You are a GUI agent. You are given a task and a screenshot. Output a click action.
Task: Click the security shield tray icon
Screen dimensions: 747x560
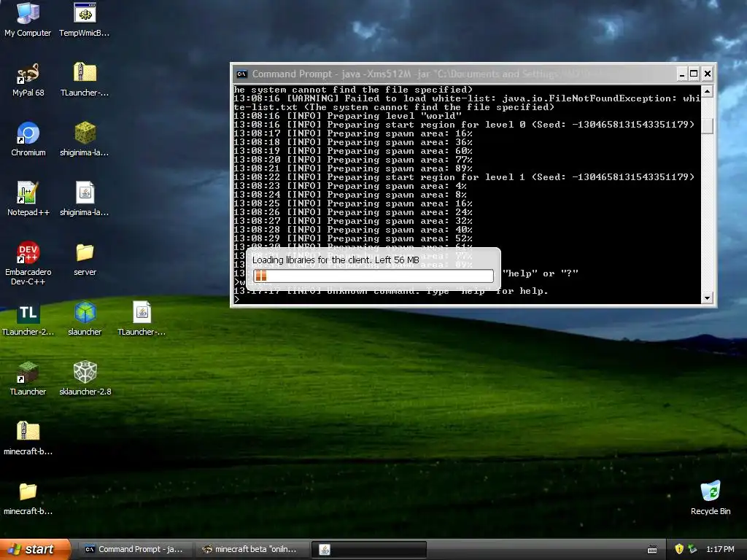[679, 549]
